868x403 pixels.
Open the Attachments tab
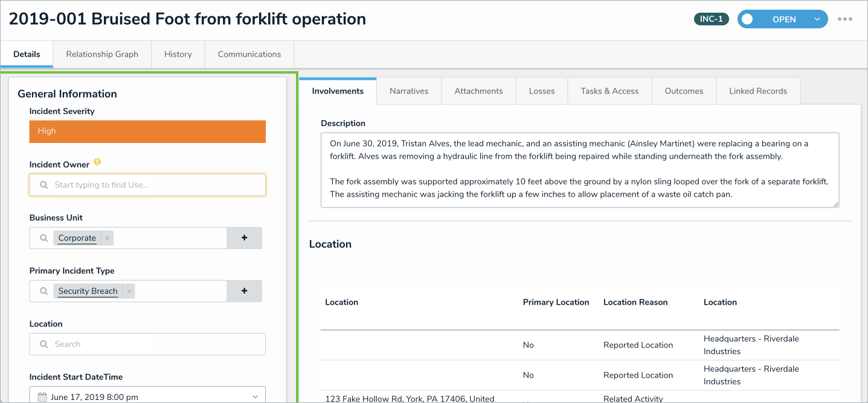[x=478, y=91]
